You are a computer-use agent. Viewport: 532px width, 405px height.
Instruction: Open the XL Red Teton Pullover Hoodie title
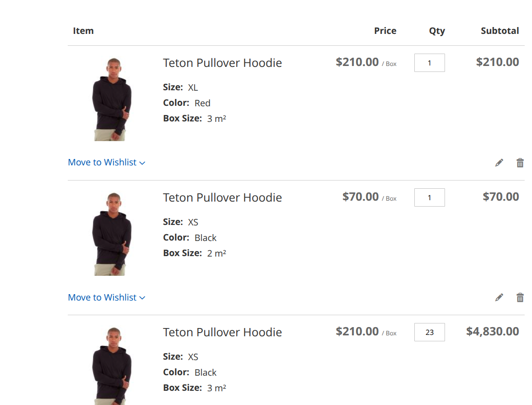(x=222, y=63)
